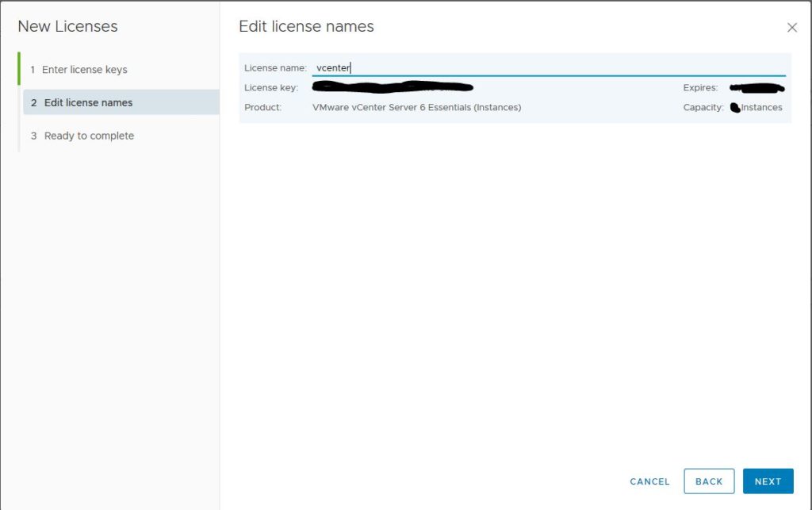Click the License name label
The height and width of the screenshot is (510, 812).
(x=275, y=68)
